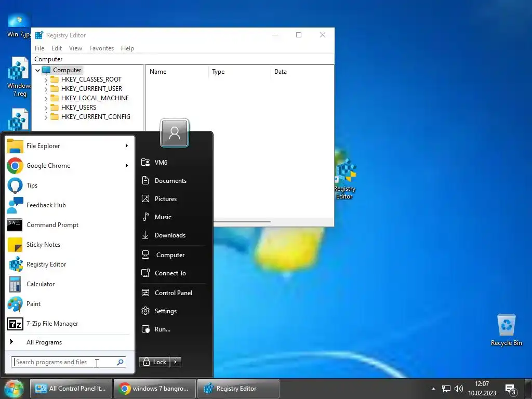Collapse the Computer tree node
532x399 pixels.
37,70
